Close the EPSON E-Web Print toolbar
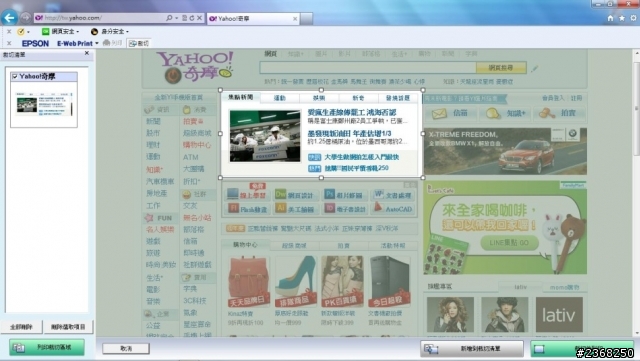Viewport: 640px width, 361px height. [x=9, y=43]
